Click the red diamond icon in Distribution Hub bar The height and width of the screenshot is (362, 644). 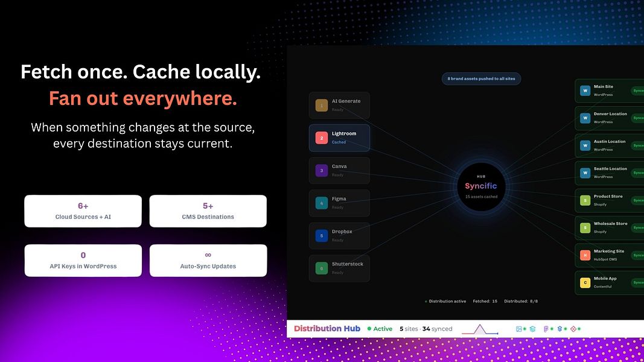[x=573, y=329]
